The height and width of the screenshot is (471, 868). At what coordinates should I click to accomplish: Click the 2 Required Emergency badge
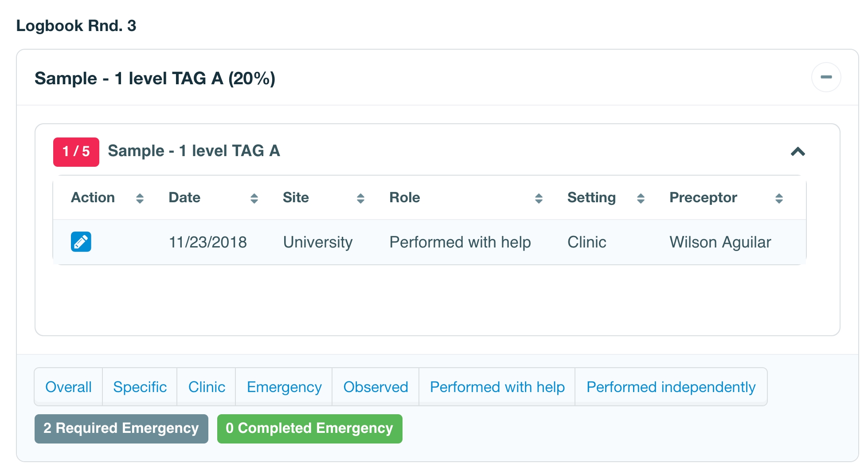click(121, 428)
